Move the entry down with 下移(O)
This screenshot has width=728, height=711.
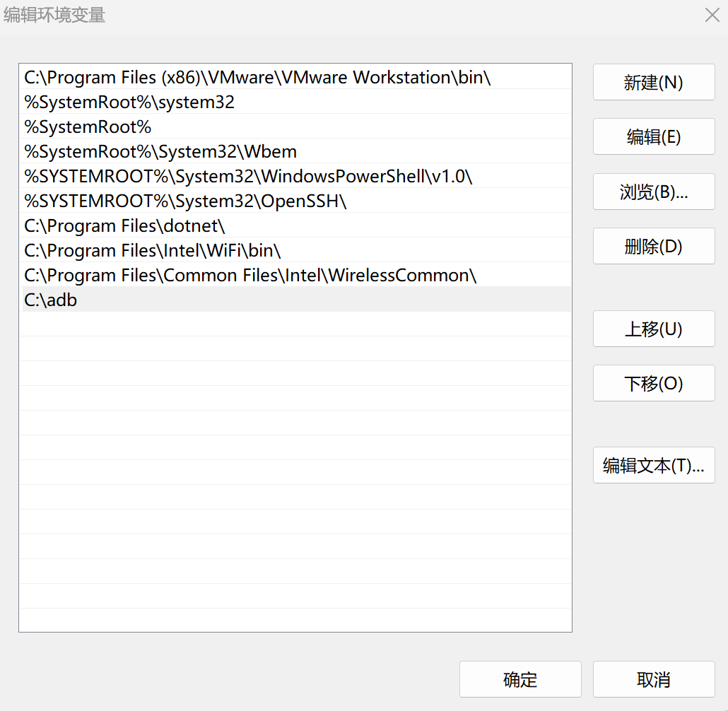pyautogui.click(x=654, y=383)
